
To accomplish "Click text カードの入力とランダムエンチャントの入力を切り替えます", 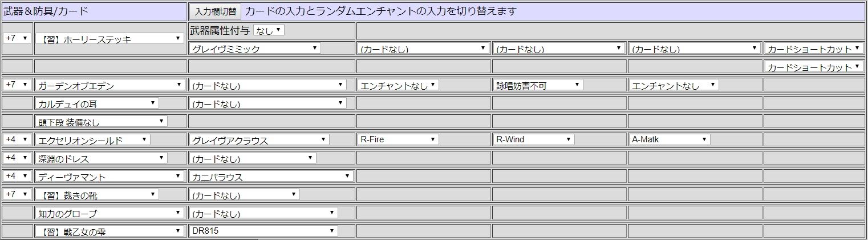I will [x=380, y=11].
